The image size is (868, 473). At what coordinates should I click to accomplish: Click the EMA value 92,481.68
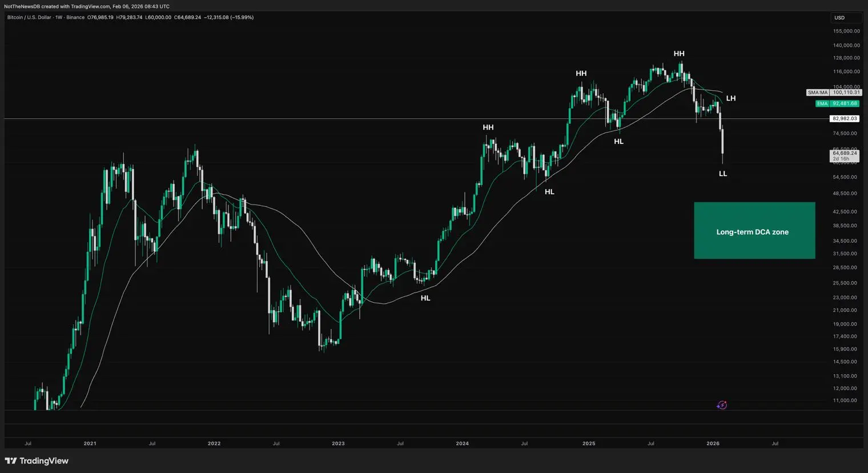click(845, 103)
